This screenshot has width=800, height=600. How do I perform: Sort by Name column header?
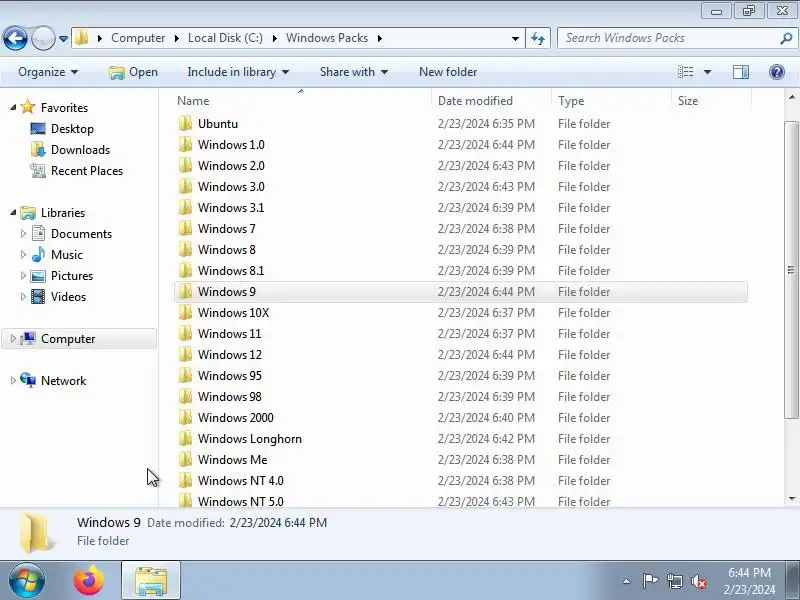coord(302,101)
